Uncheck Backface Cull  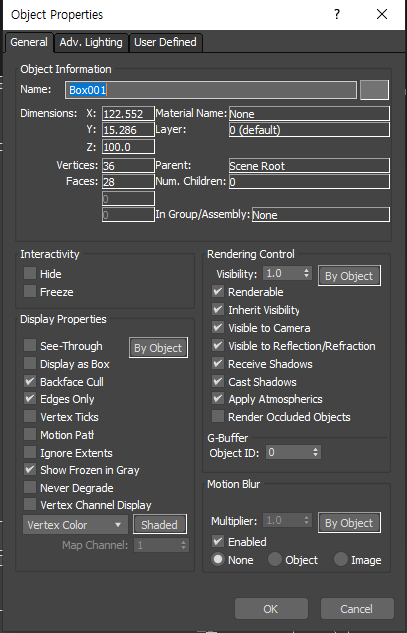(x=30, y=381)
